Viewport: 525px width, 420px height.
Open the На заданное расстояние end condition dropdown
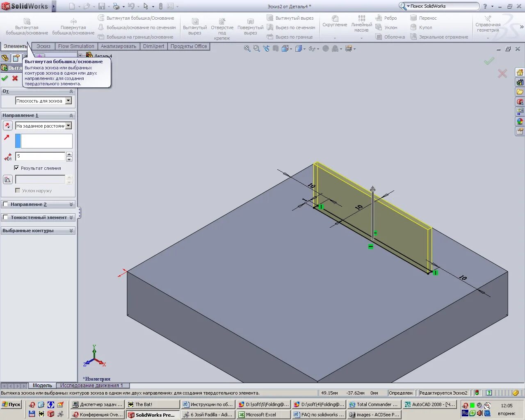click(68, 126)
